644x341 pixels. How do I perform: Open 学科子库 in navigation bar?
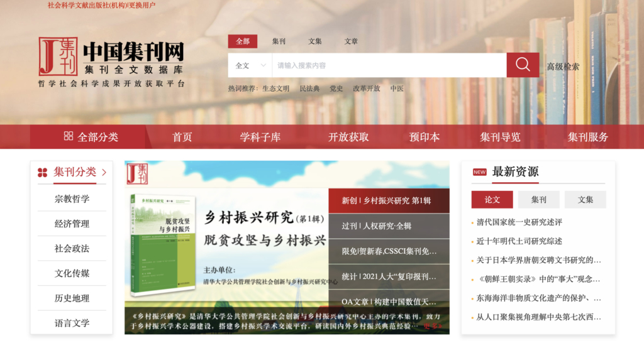pyautogui.click(x=260, y=137)
